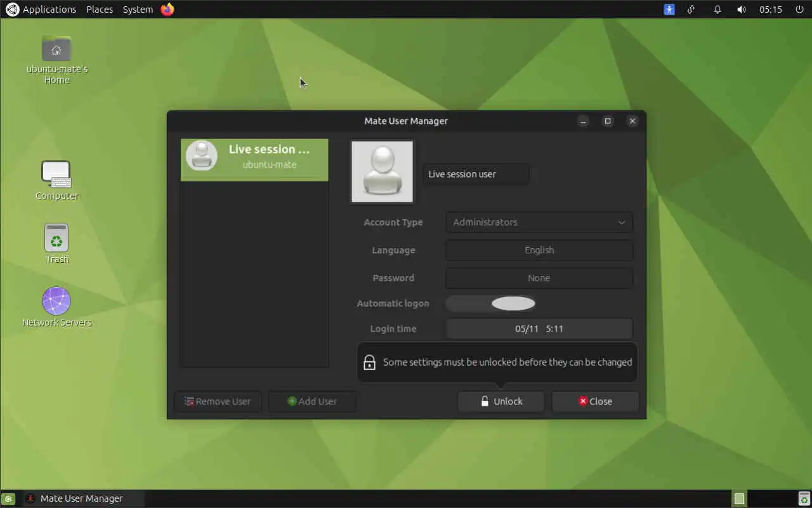
Task: Click the large user avatar picture
Action: pyautogui.click(x=382, y=171)
